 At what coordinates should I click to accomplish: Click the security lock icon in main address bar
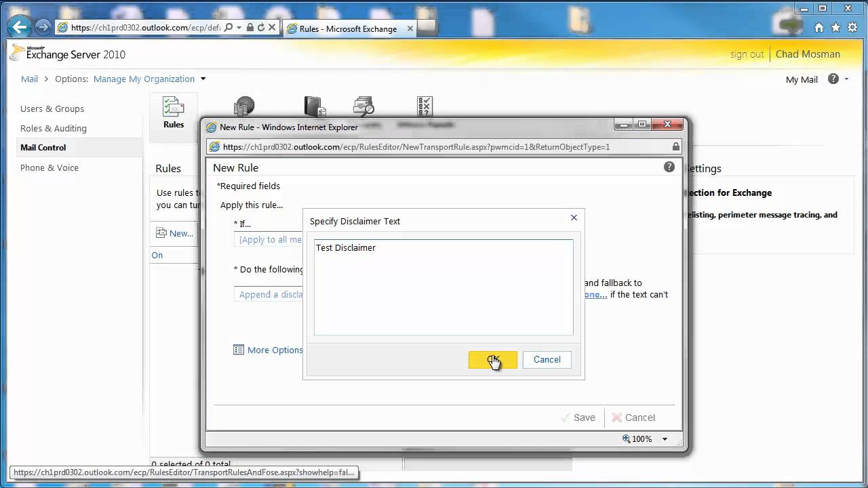click(x=250, y=28)
